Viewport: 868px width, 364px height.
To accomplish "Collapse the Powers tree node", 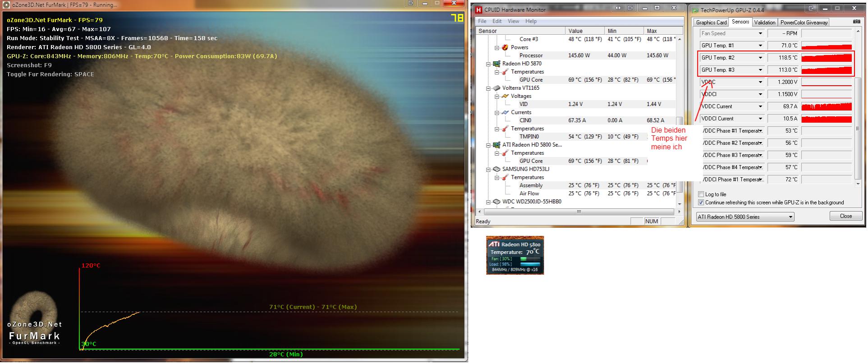I will 497,47.
